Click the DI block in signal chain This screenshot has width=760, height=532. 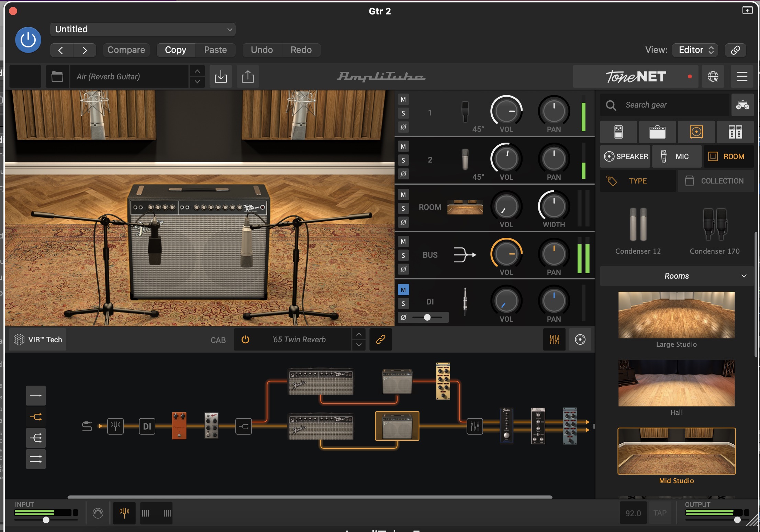[147, 426]
